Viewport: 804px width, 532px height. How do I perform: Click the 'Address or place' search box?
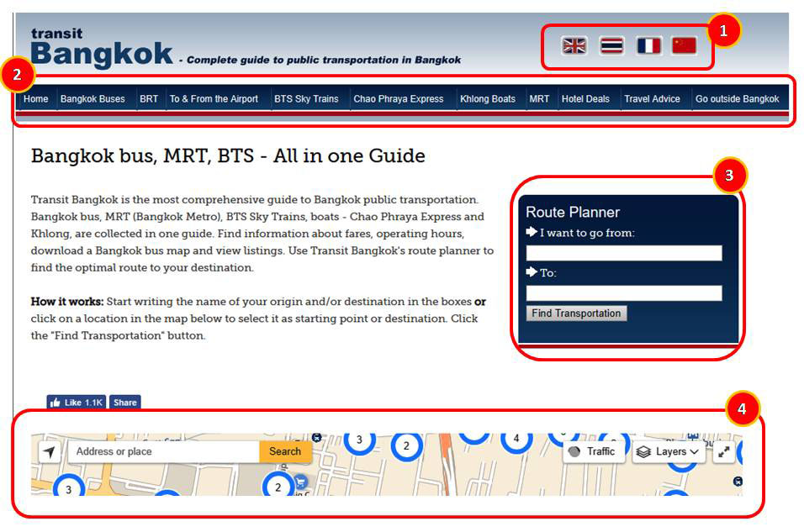click(164, 451)
